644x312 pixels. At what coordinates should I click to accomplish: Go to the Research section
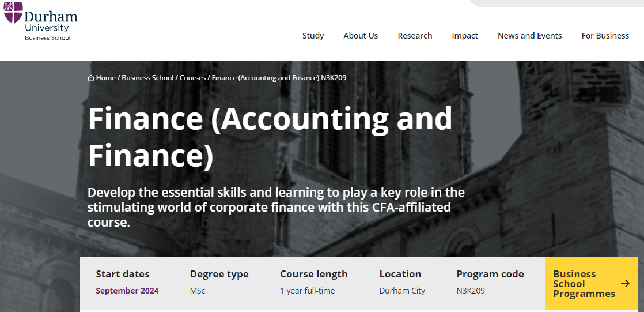415,36
